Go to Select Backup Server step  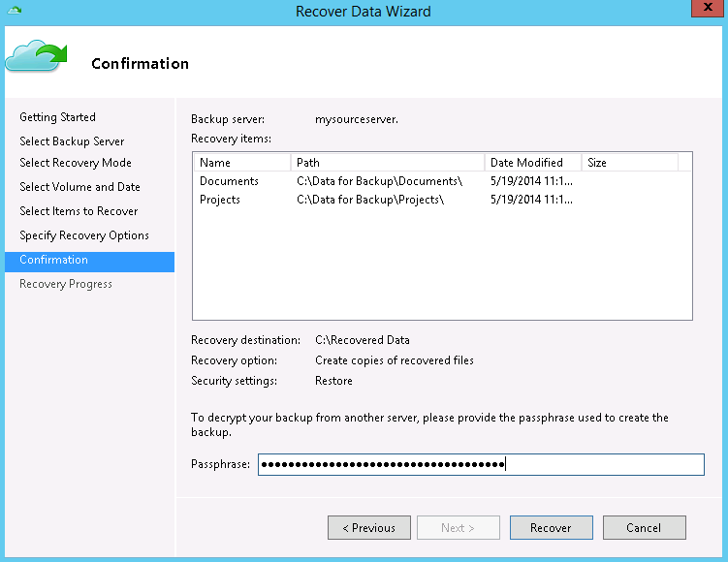[x=72, y=141]
